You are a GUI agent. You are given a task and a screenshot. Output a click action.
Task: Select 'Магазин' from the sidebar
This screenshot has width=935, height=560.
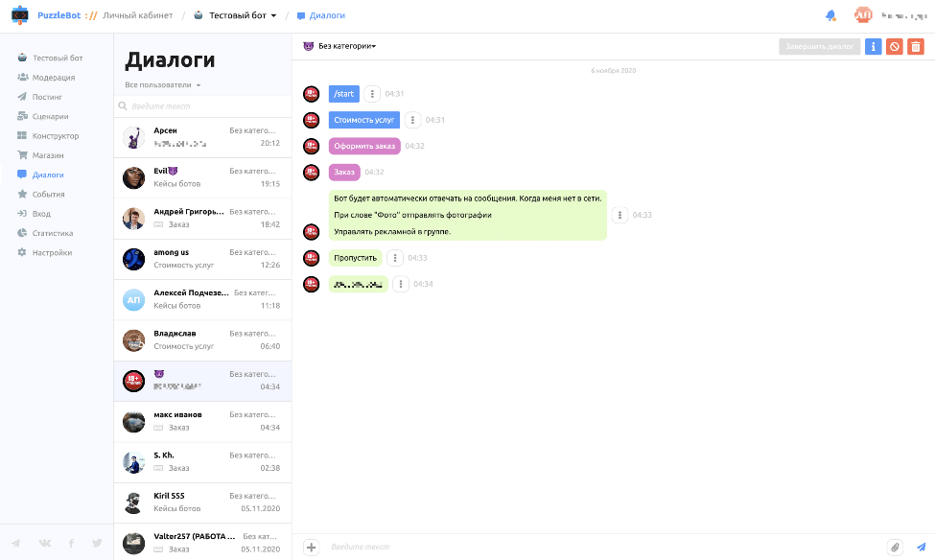pyautogui.click(x=48, y=155)
